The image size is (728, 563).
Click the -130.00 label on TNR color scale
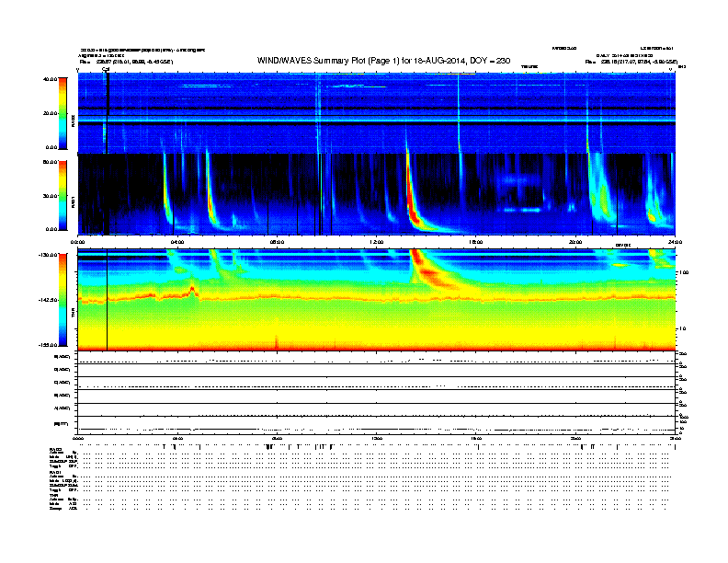(49, 255)
